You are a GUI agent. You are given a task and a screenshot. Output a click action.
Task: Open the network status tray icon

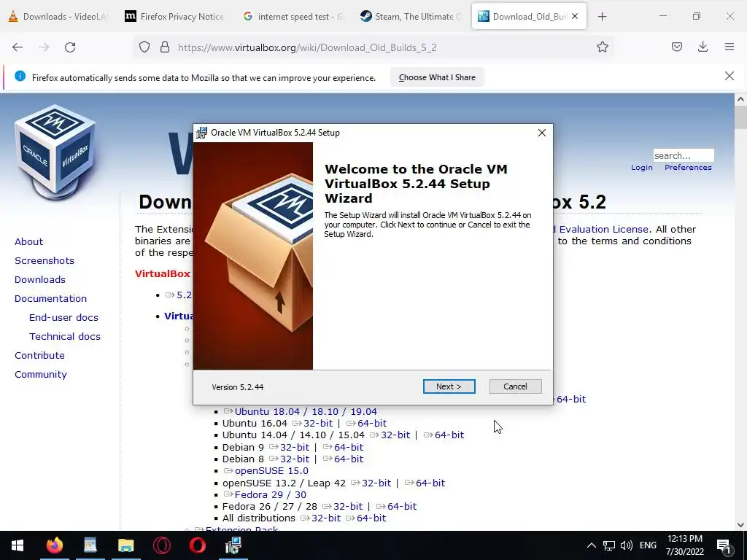point(609,545)
